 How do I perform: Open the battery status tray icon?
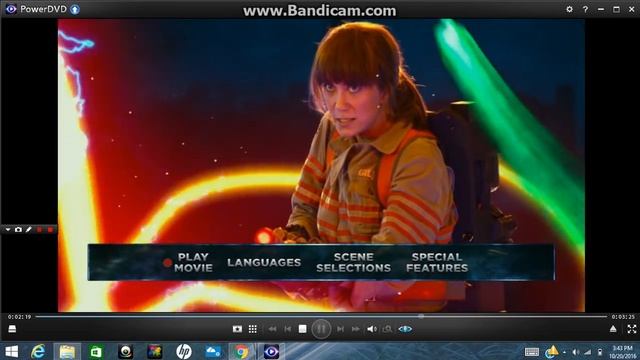tap(600, 352)
